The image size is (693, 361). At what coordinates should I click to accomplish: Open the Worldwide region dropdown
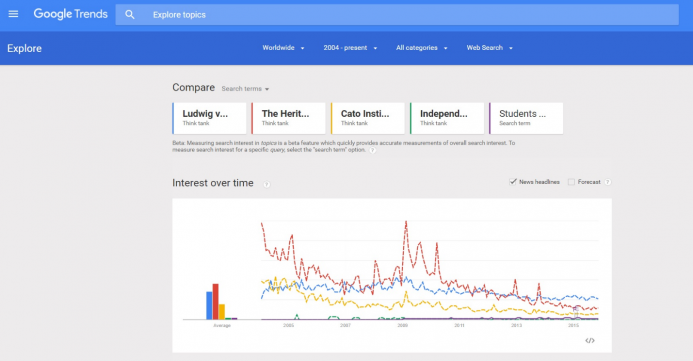283,48
